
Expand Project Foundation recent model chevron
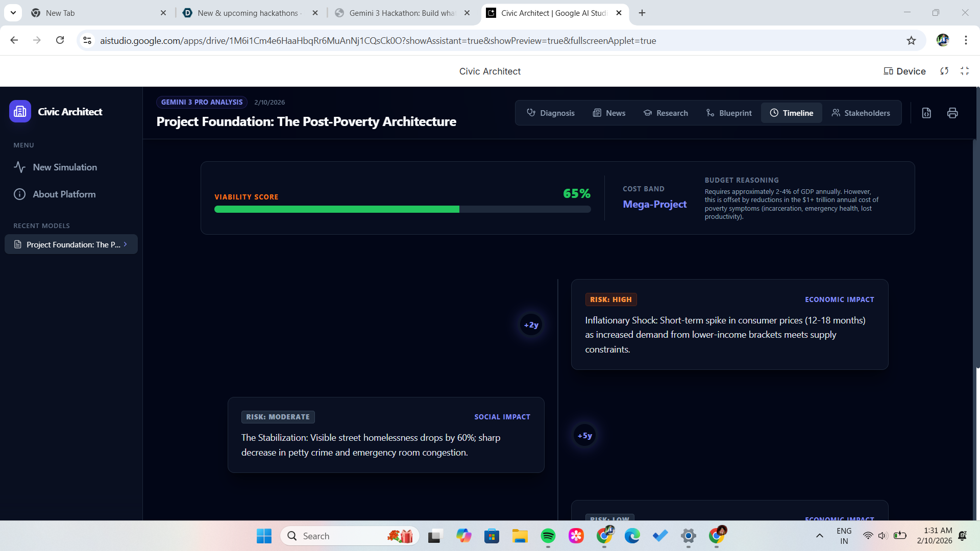coord(125,244)
